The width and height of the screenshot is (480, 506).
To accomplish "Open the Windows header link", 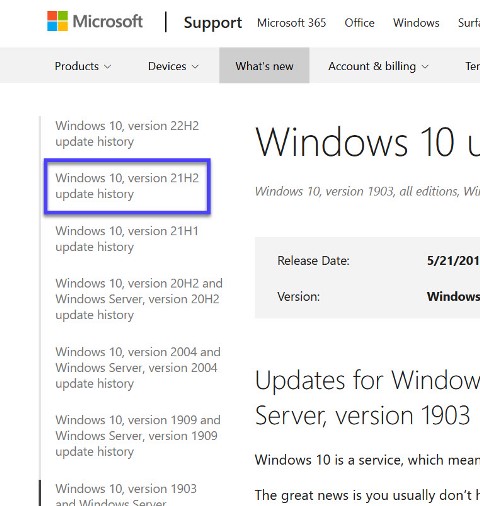I will point(416,23).
